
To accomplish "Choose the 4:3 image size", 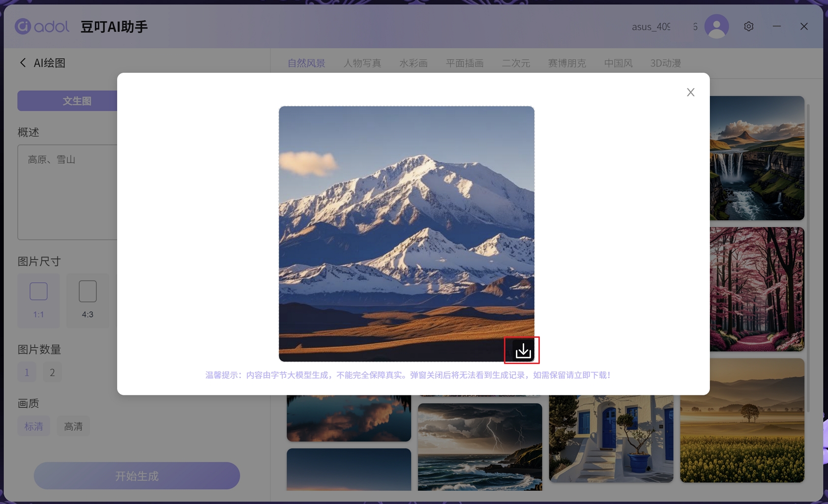I will pyautogui.click(x=88, y=300).
